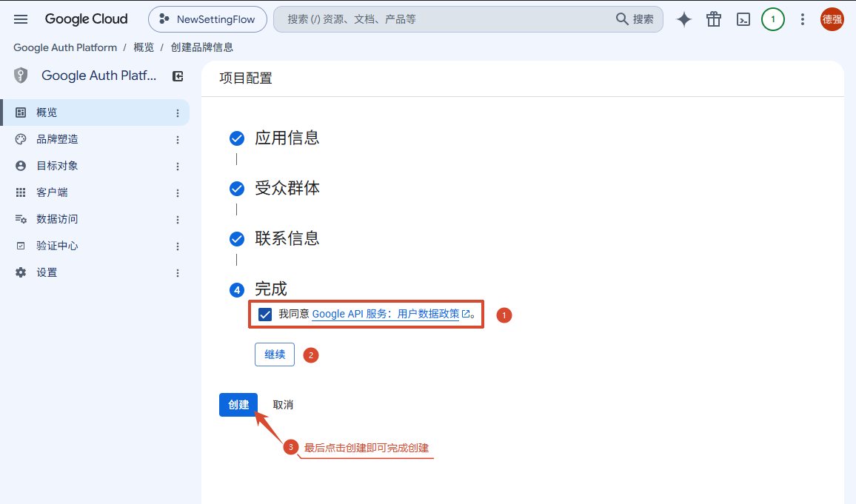Select 客户端 in the sidebar
This screenshot has width=856, height=504.
click(x=95, y=192)
